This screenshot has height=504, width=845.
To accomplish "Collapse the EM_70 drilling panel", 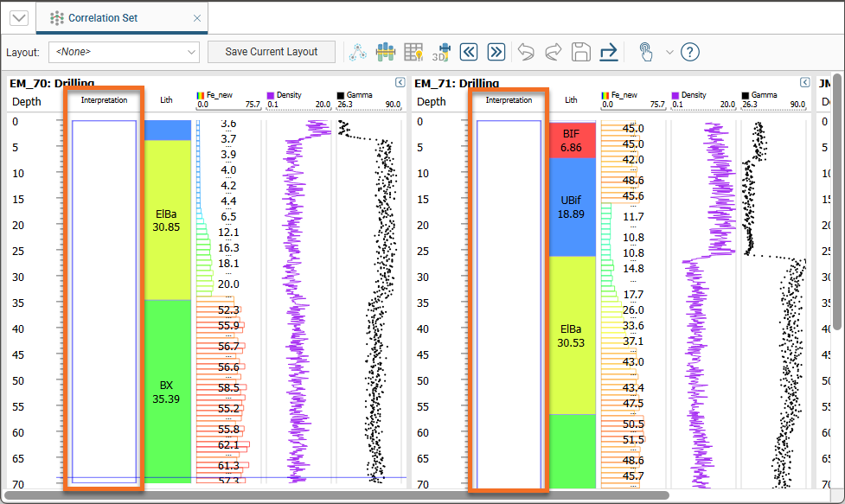I will [x=400, y=83].
